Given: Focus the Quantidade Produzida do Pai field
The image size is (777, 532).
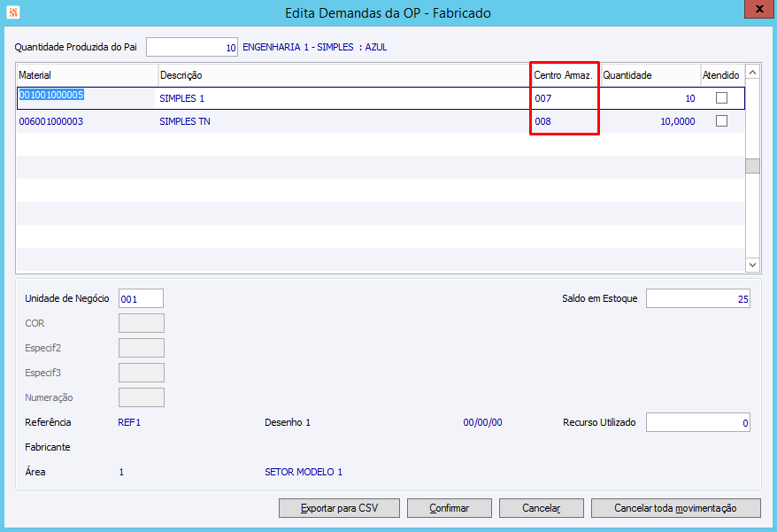Looking at the screenshot, I should 192,47.
